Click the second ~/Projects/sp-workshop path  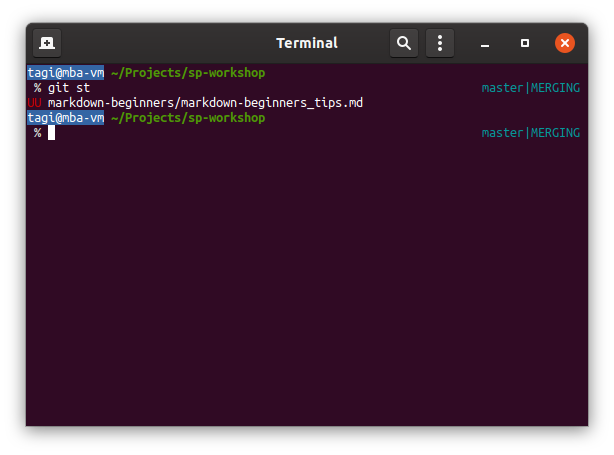pos(188,118)
